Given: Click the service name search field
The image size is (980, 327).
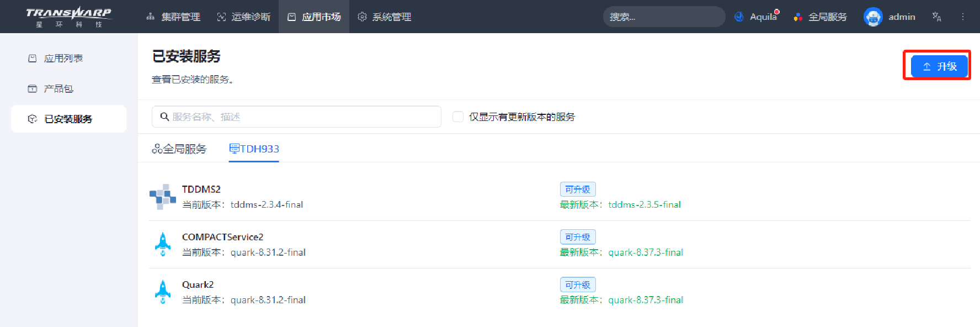Looking at the screenshot, I should pos(296,117).
